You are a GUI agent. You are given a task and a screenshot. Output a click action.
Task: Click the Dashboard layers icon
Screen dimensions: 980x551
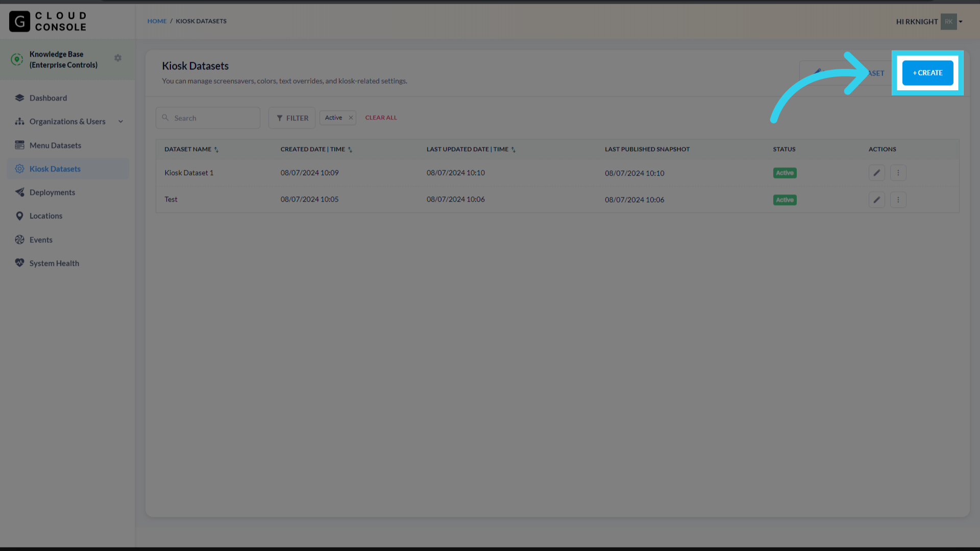[x=19, y=98]
